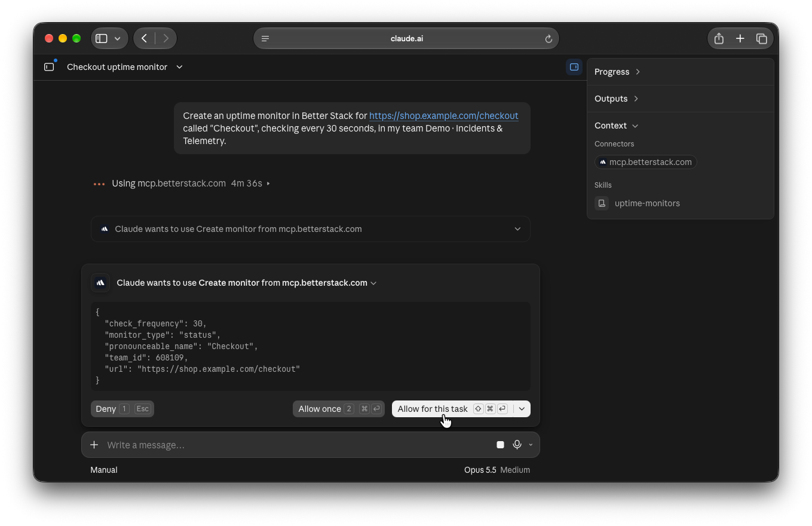Toggle the claude.ai chat sidebar icon
The image size is (812, 526).
pyautogui.click(x=49, y=67)
